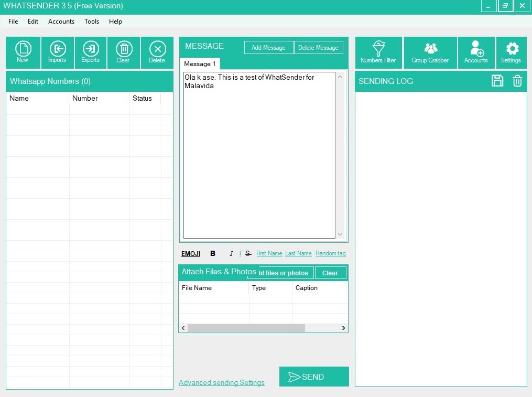Apply bold formatting to the message
This screenshot has height=397, width=532.
tap(213, 253)
